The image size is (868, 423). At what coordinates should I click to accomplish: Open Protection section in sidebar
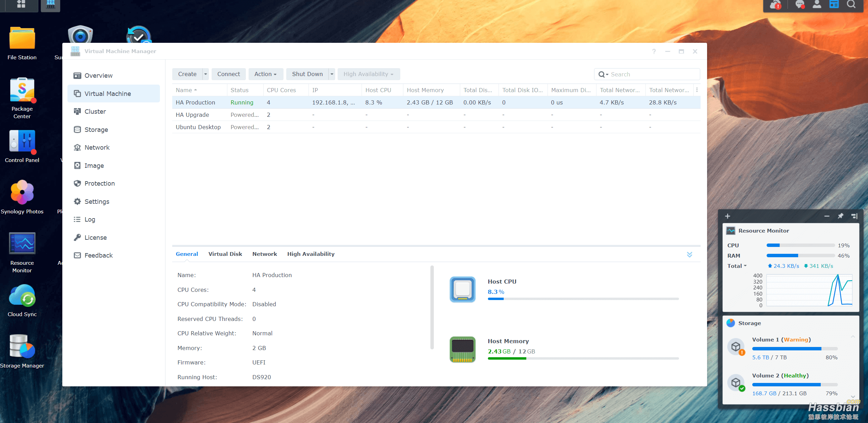(x=114, y=183)
